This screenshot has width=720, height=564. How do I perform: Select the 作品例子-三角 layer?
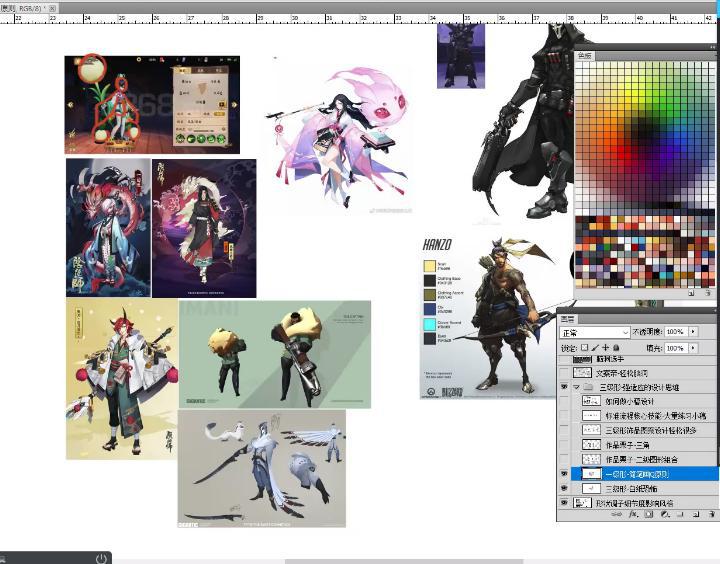point(643,445)
